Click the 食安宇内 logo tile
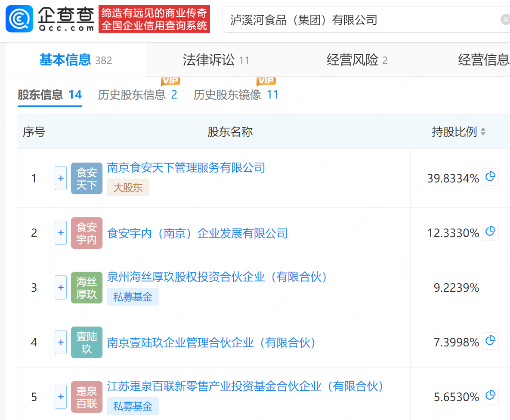The width and height of the screenshot is (510, 420). (x=87, y=233)
